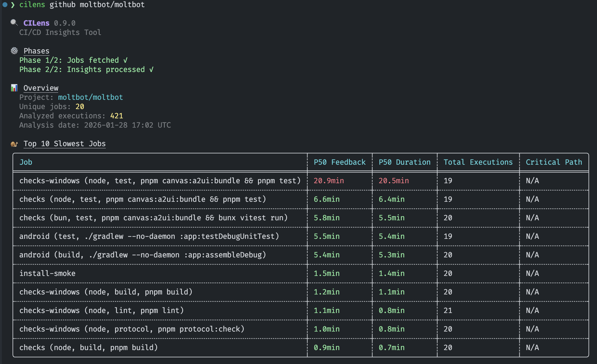Click the checks-windows node test job row
The height and width of the screenshot is (364, 597).
pos(301,181)
